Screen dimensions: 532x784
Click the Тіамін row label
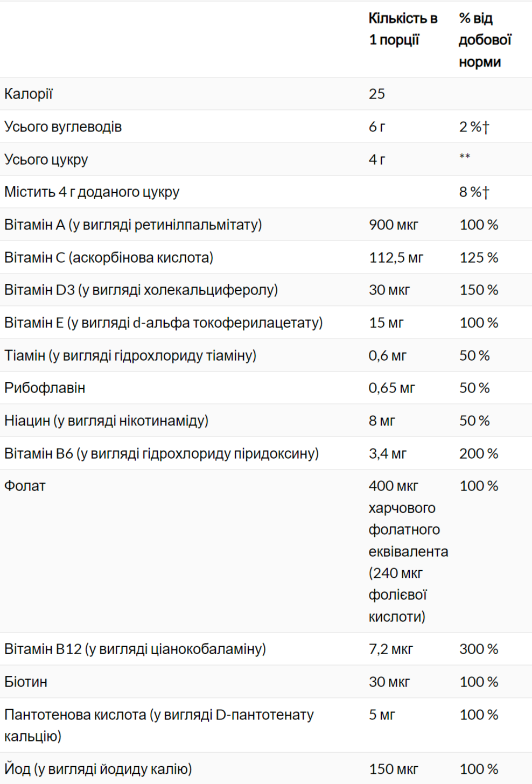(x=130, y=356)
